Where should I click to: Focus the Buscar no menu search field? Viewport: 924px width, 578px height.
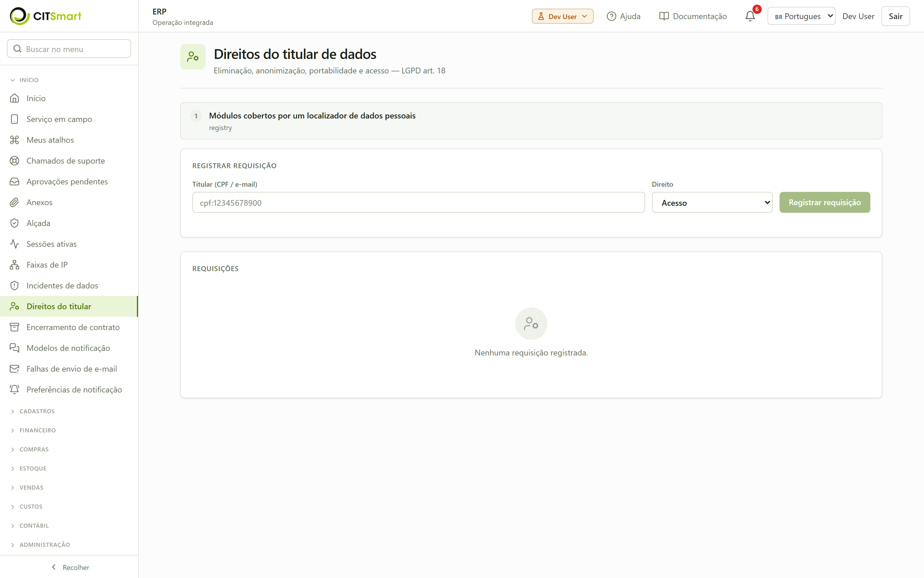click(x=69, y=49)
